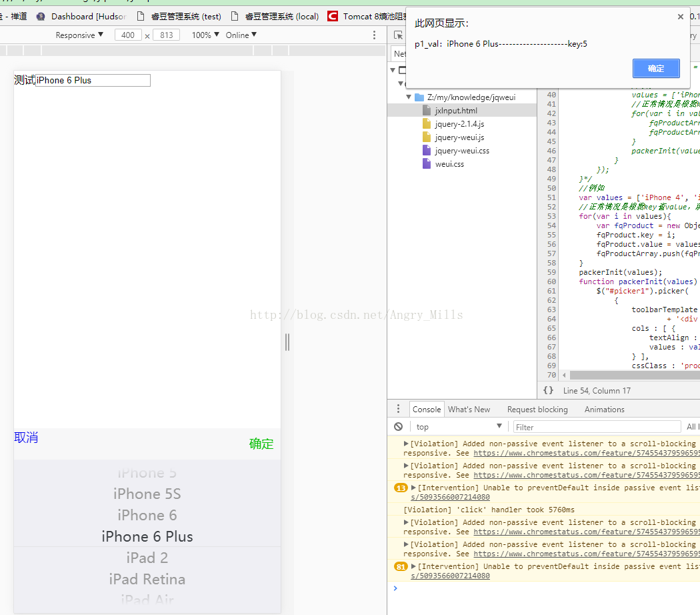Click the console prompt arrow

(395, 588)
